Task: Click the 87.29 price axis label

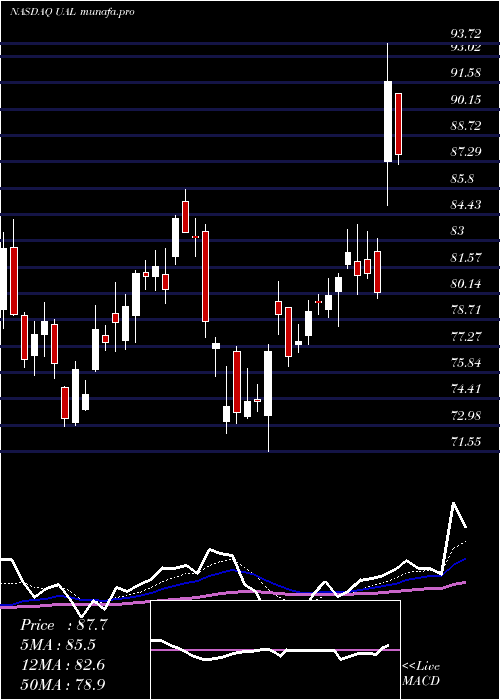Action: (466, 152)
